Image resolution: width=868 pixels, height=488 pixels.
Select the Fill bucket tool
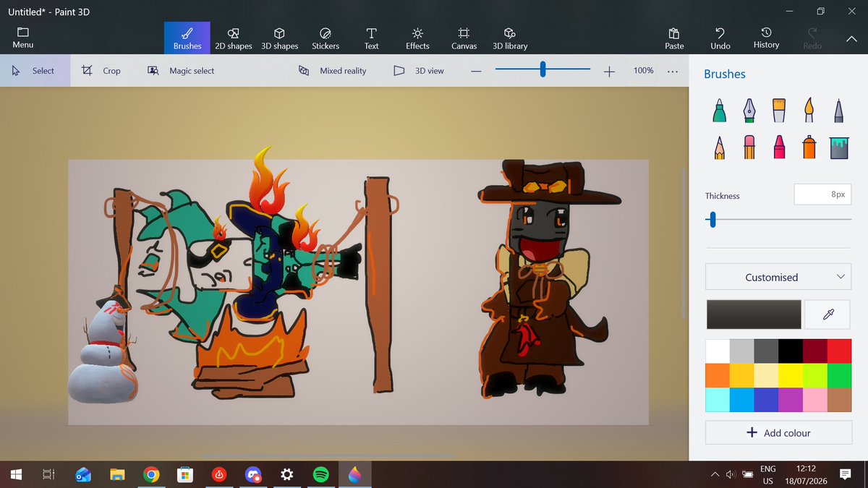click(838, 147)
